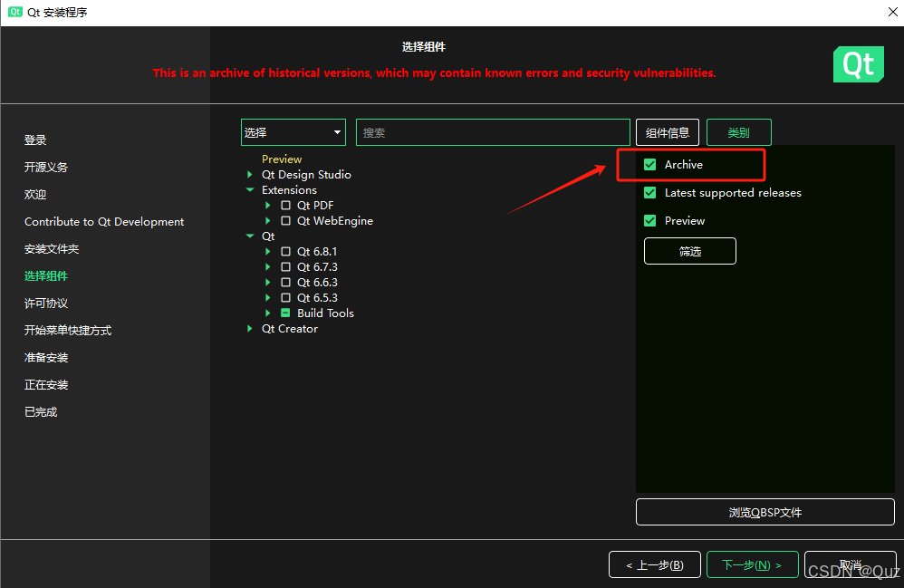Select the Qt 6.8.1 row label
Image resolution: width=904 pixels, height=588 pixels.
click(317, 251)
